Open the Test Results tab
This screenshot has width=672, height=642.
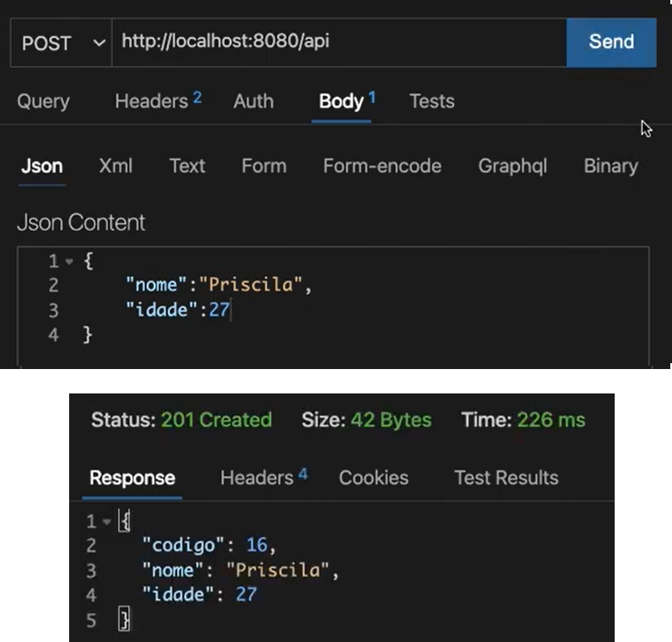[x=506, y=478]
